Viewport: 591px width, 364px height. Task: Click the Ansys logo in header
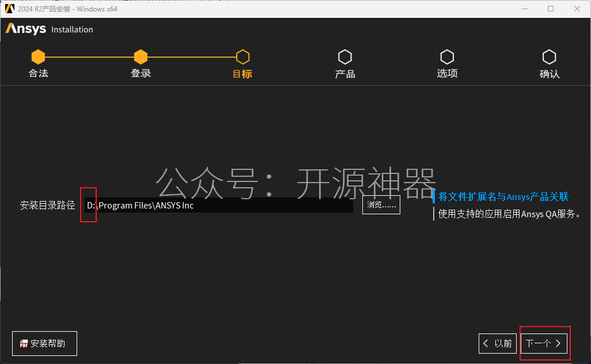tap(25, 29)
